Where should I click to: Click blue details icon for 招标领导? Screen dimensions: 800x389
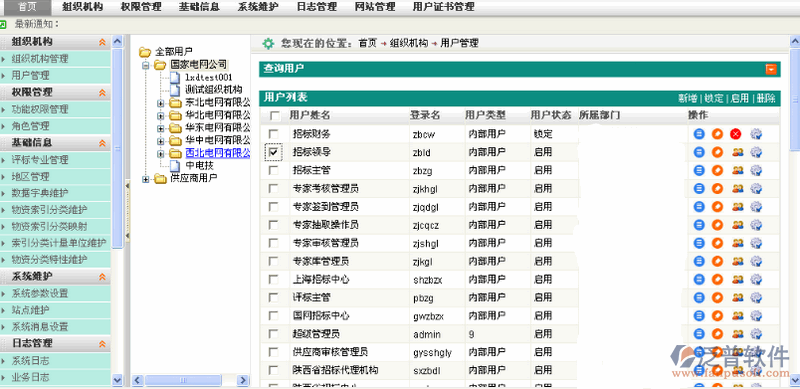coord(699,152)
